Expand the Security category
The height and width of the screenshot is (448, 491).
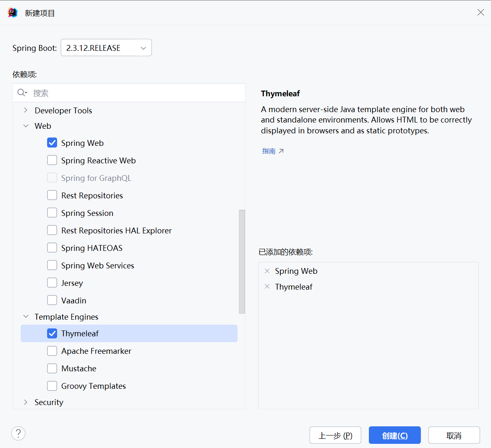26,402
